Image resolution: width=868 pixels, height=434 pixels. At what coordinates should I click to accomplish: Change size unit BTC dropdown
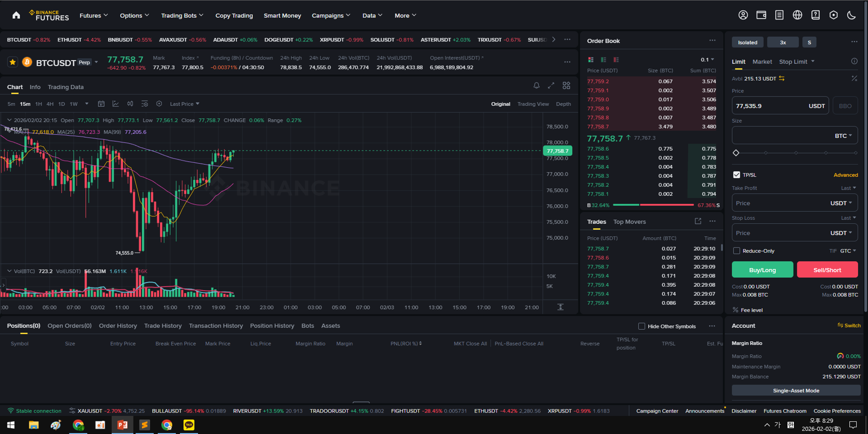843,136
